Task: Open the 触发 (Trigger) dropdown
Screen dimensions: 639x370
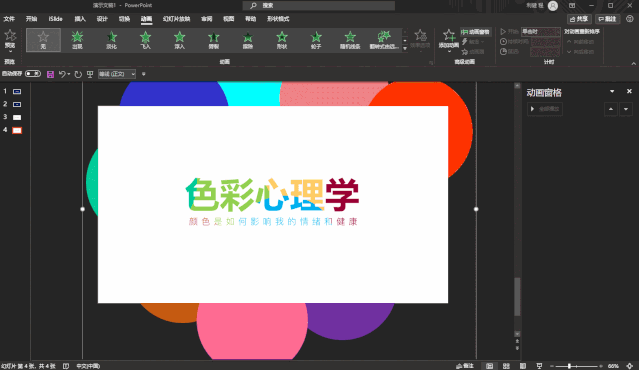Action: 473,42
